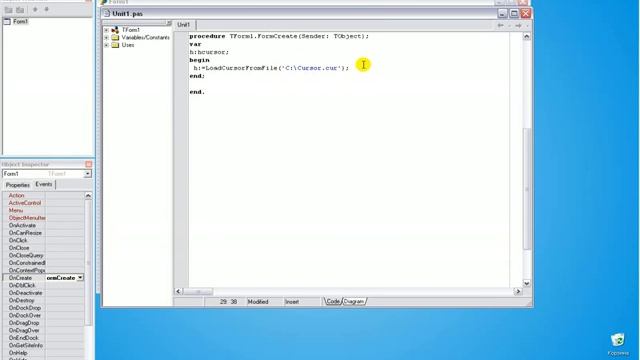This screenshot has width=640, height=360.
Task: Close the Object Inspector panel
Action: (x=89, y=164)
